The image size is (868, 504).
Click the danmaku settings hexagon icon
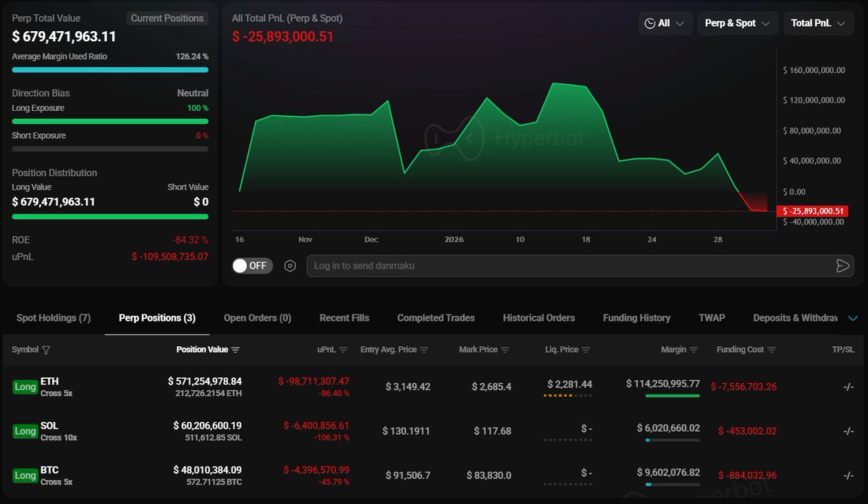[x=290, y=266]
